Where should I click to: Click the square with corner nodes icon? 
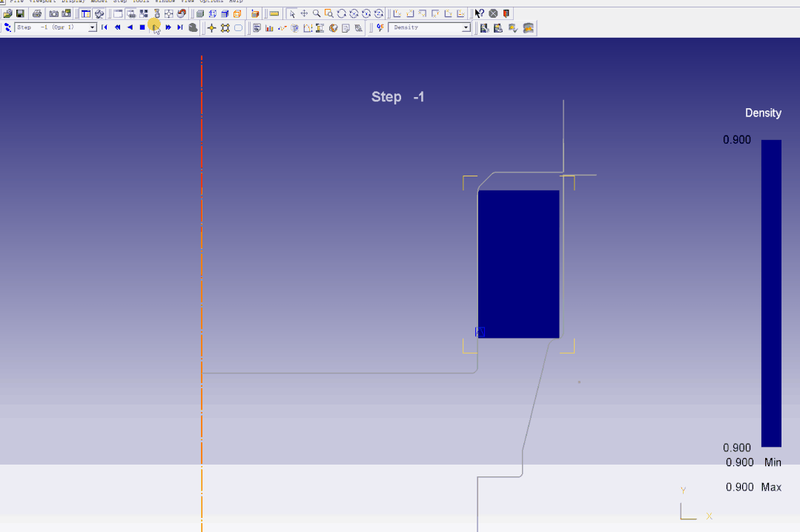pyautogui.click(x=225, y=28)
